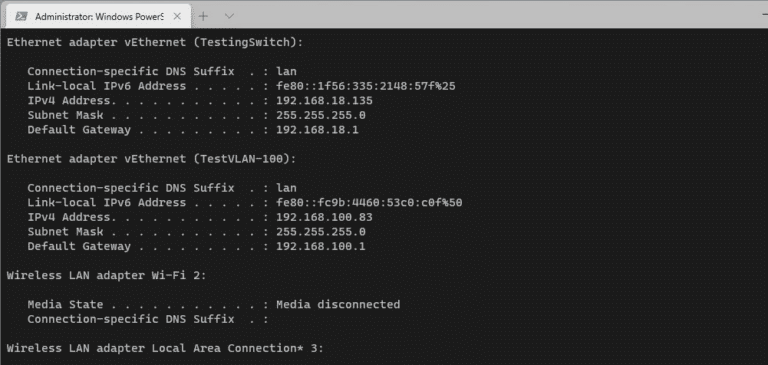The image size is (768, 365).
Task: Click the TestingSwitch adapter heading line
Action: pos(155,43)
